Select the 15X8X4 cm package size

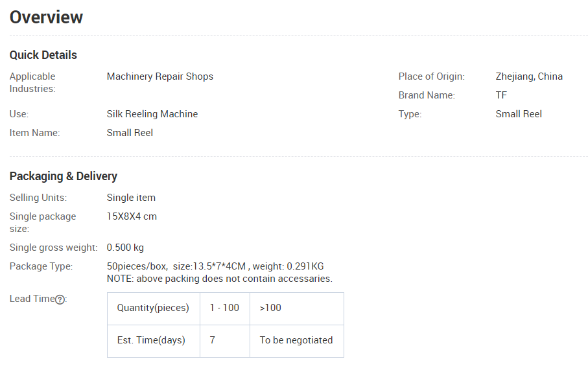(x=132, y=216)
